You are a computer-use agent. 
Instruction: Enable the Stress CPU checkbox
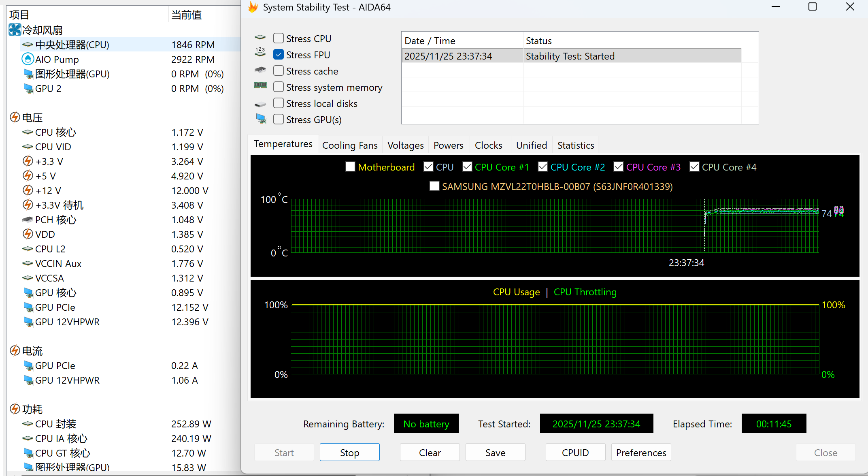tap(279, 38)
